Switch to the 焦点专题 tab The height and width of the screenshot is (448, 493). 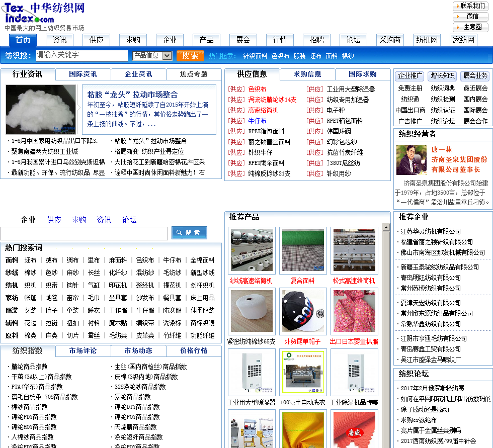pos(194,74)
